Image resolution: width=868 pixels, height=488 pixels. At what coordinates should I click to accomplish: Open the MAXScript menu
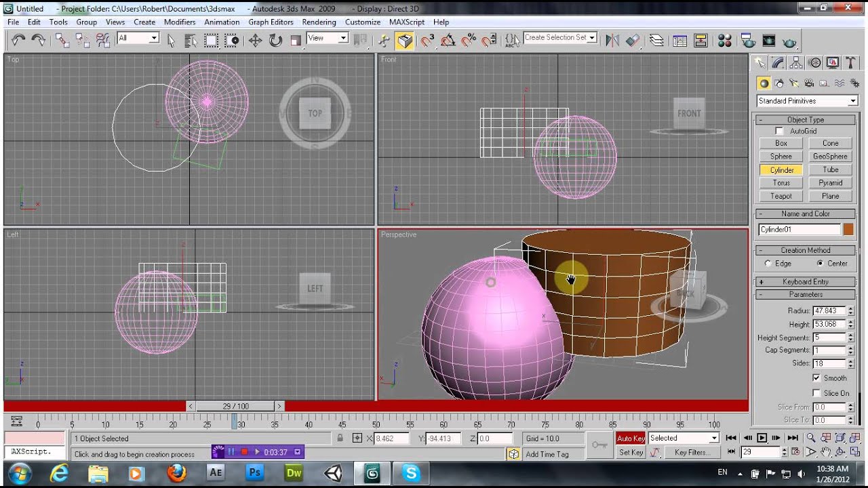click(x=407, y=22)
